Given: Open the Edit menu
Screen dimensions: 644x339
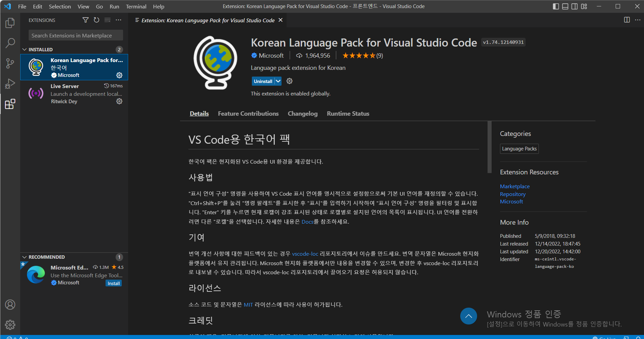Looking at the screenshot, I should pyautogui.click(x=37, y=6).
